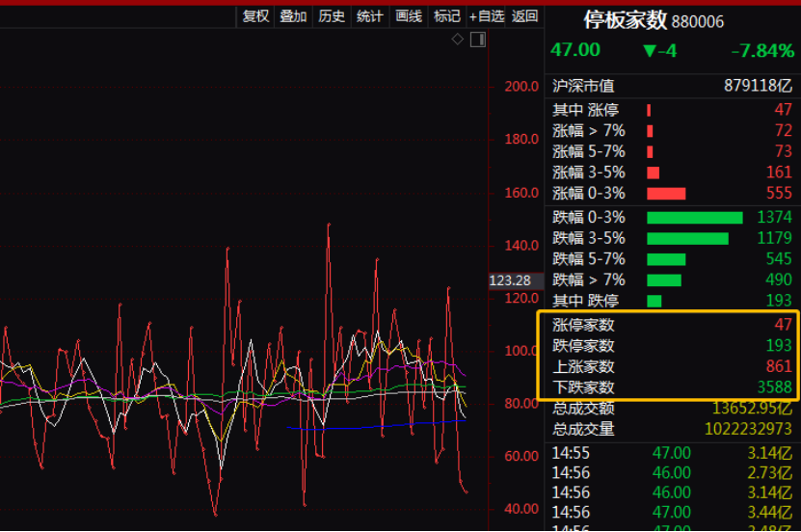
Task: Click the red bar for 涨幅 0-3%
Action: (x=665, y=194)
